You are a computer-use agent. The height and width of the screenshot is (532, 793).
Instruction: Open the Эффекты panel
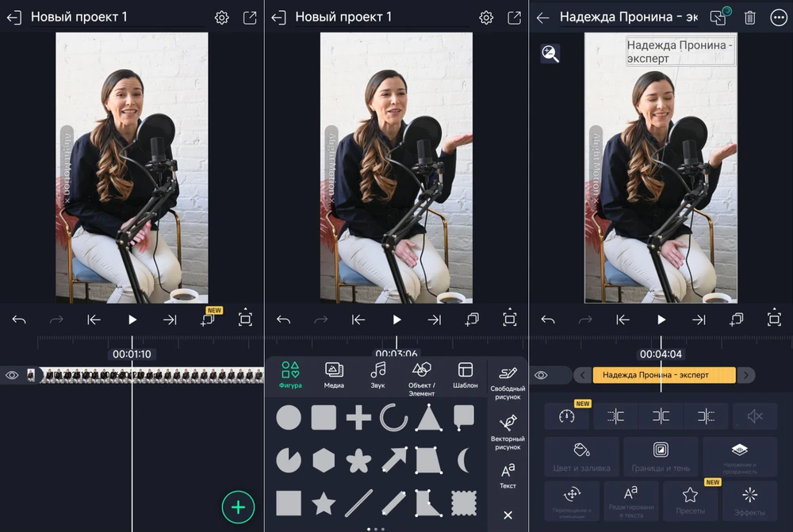749,500
